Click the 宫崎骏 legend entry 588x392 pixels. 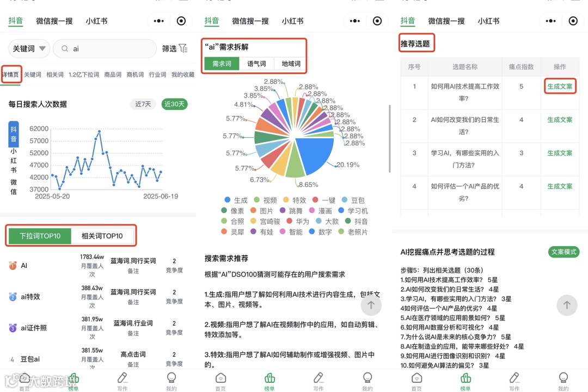point(266,222)
